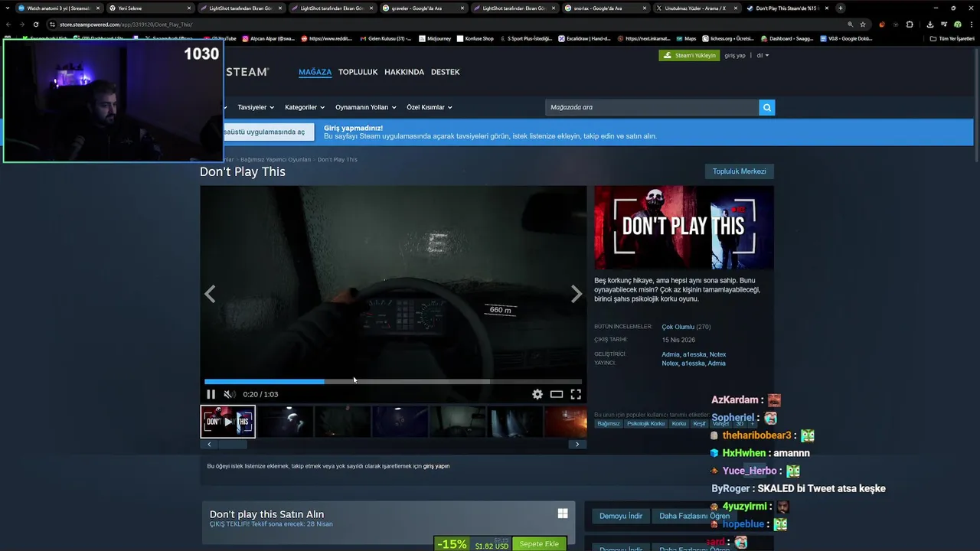Image resolution: width=980 pixels, height=551 pixels.
Task: Pause the game trailer video
Action: [211, 394]
